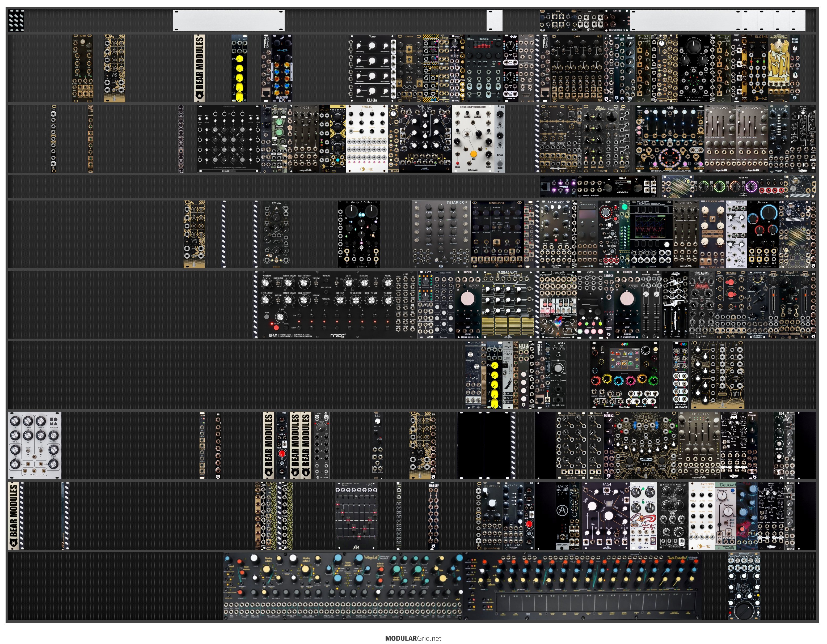Select the Big Buff module
Image resolution: width=827 pixels, height=644 pixels.
tap(434, 516)
